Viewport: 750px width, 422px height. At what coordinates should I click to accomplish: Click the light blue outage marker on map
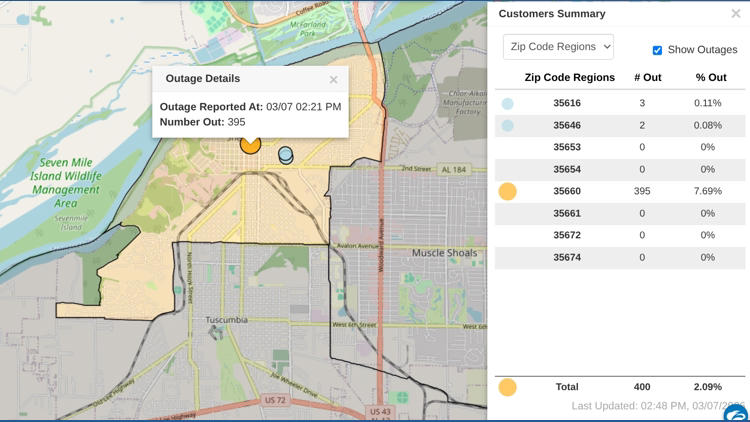click(286, 155)
